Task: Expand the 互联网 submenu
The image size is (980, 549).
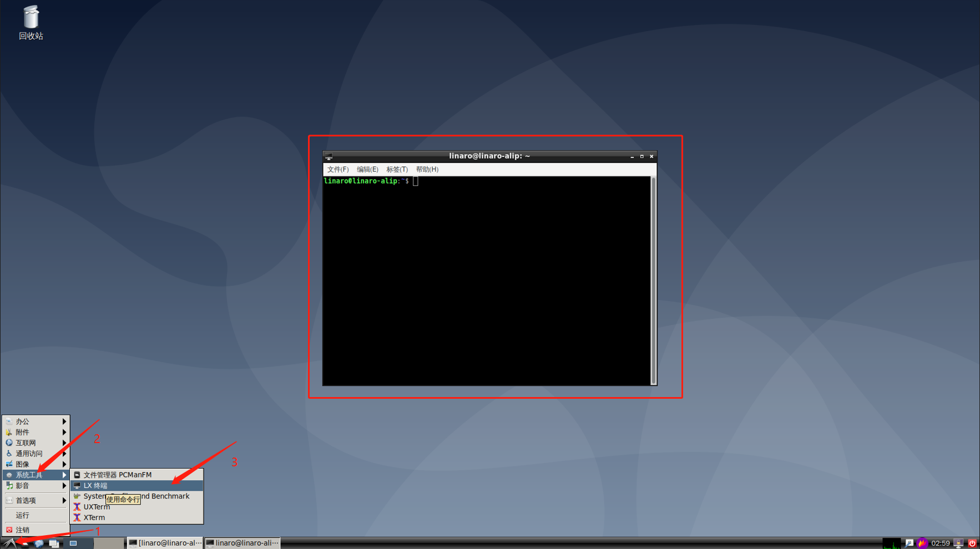Action: (36, 443)
